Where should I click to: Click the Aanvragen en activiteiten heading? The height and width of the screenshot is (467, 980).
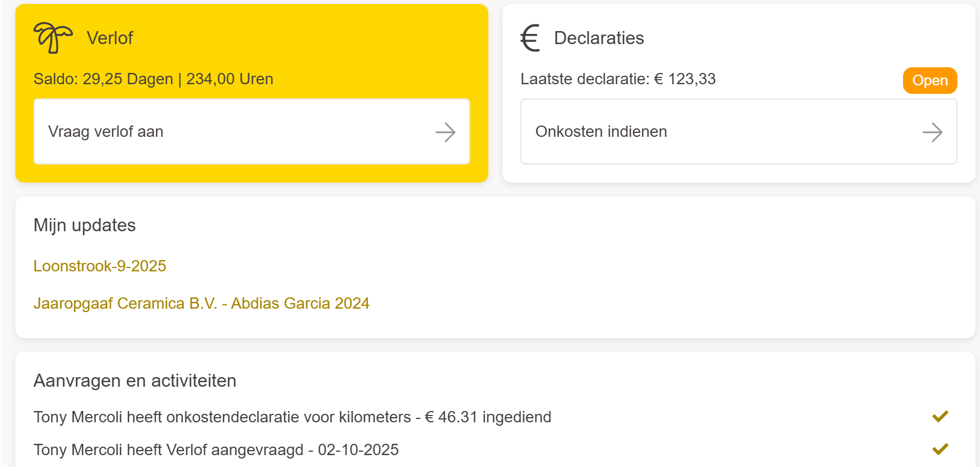point(135,381)
